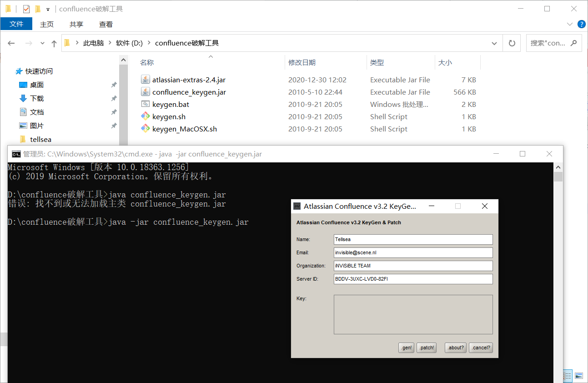Click the Organization input field

click(x=413, y=266)
